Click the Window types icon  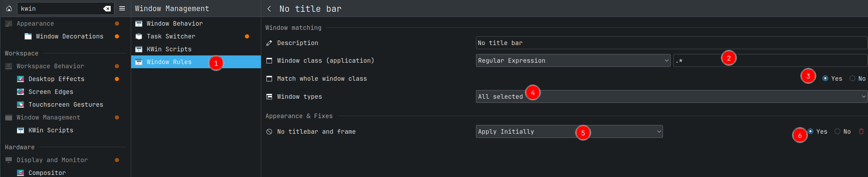point(269,97)
